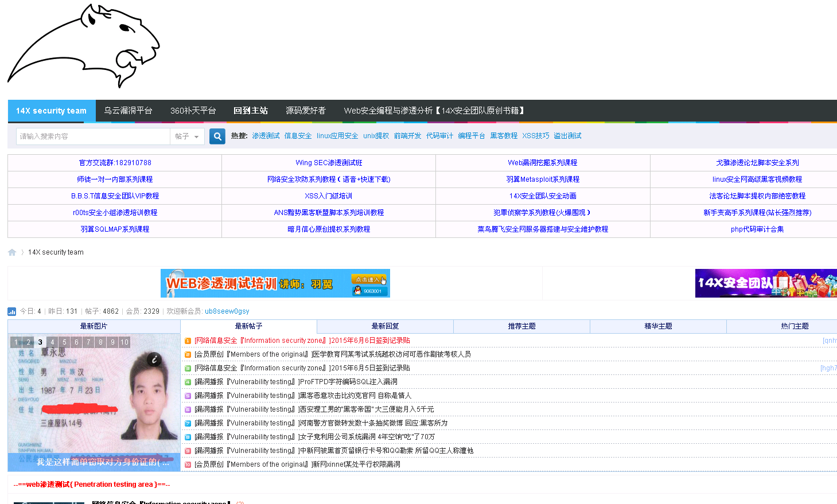Click the info icon on ID card image

[154, 360]
